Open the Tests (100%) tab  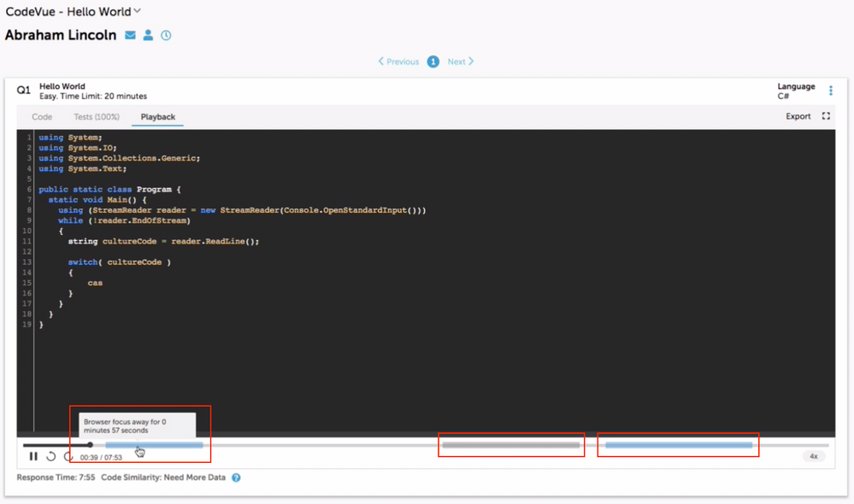(97, 117)
